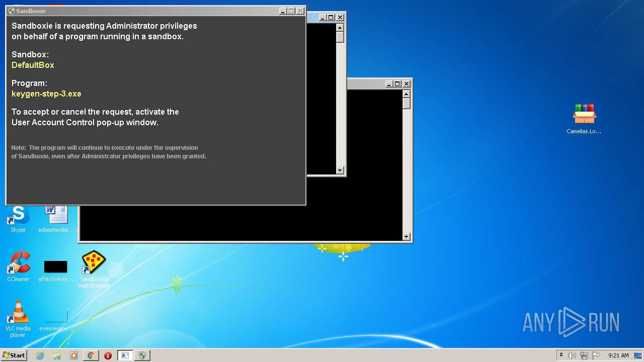This screenshot has height=362, width=644.
Task: Click the Sandboxie shield icon in title bar
Action: coord(12,11)
